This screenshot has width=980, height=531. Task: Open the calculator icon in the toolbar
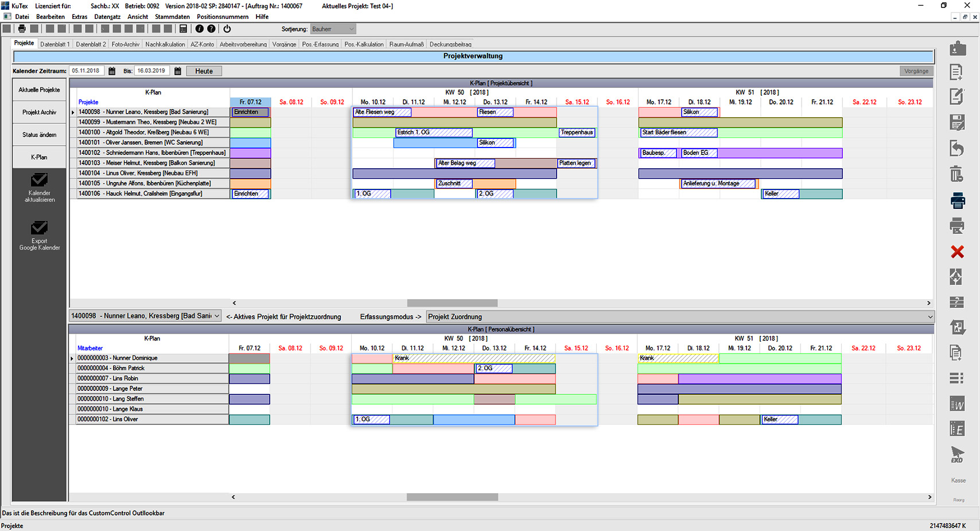(x=183, y=29)
